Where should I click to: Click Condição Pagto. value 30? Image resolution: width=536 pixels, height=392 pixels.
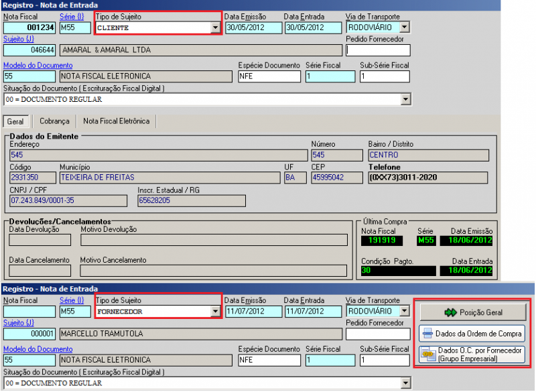pos(399,271)
